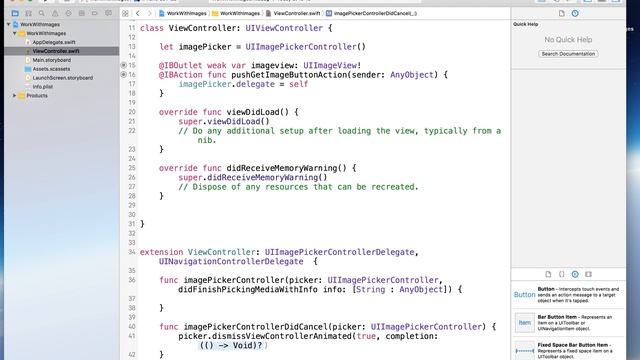640x360 pixels.
Task: Show the File inspector icon
Action: (562, 13)
